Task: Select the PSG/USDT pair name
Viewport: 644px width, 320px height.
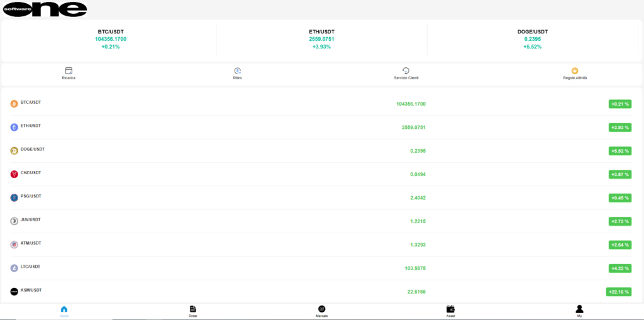Action: [x=31, y=196]
